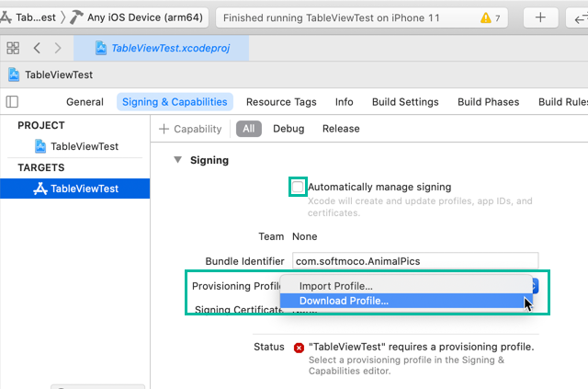Screen dimensions: 588x389
Task: Select the All configuration filter
Action: click(249, 129)
